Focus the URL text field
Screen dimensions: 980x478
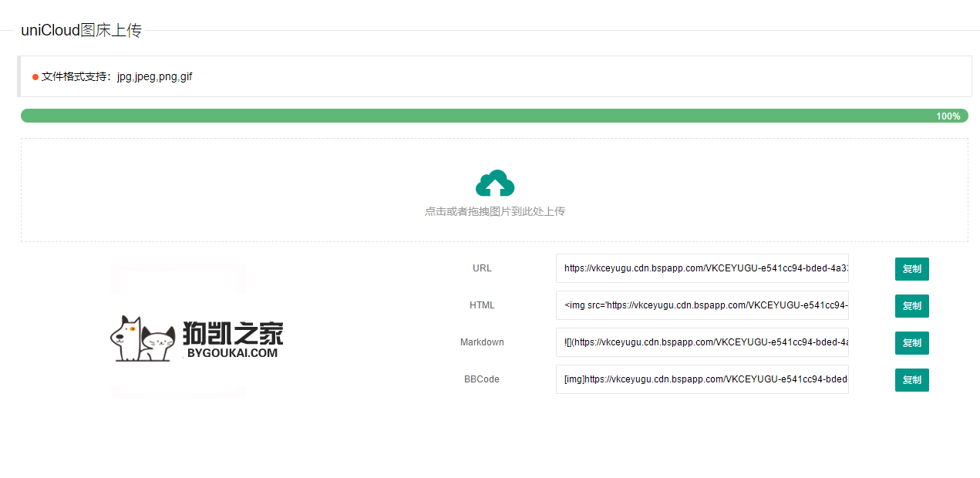(x=702, y=268)
